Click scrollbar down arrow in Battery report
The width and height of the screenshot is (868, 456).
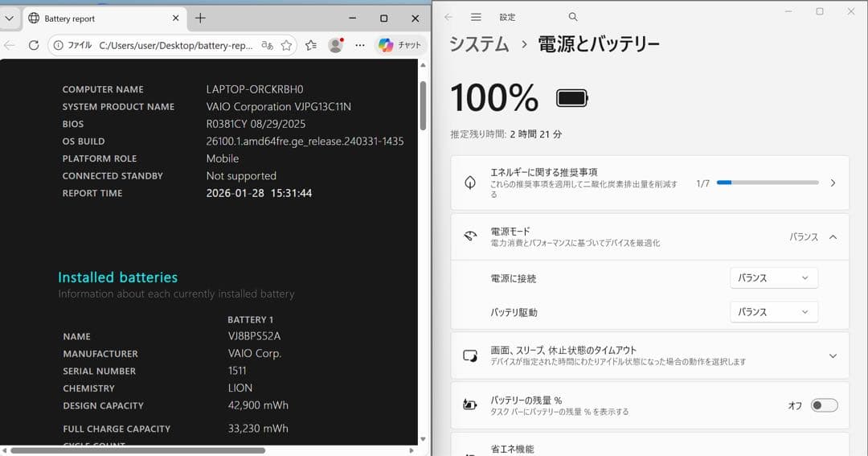pyautogui.click(x=423, y=439)
